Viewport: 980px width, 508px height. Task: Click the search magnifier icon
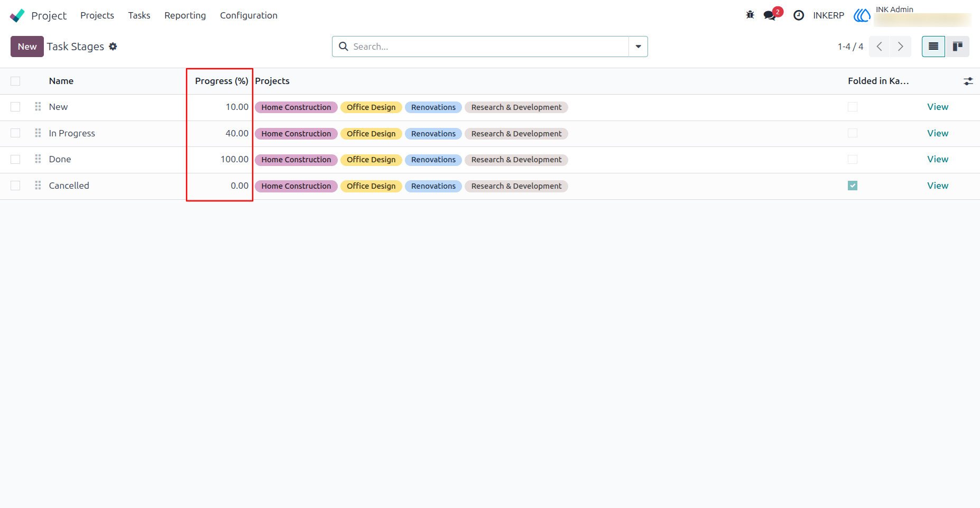point(344,47)
